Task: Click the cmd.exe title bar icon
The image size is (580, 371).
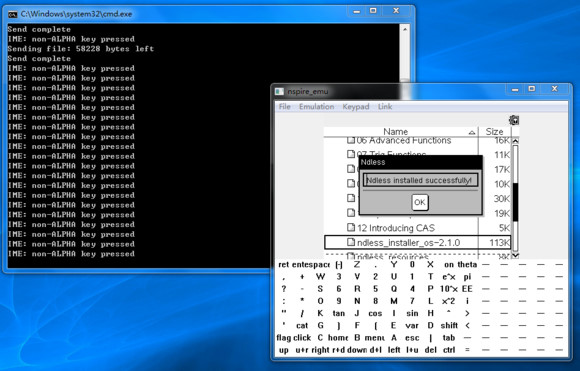Action: 13,14
